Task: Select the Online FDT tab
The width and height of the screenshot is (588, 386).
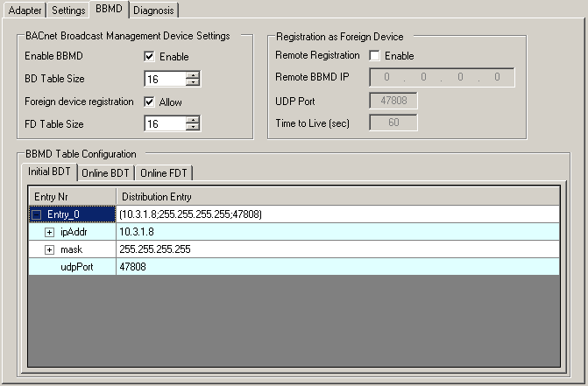Action: pos(164,172)
